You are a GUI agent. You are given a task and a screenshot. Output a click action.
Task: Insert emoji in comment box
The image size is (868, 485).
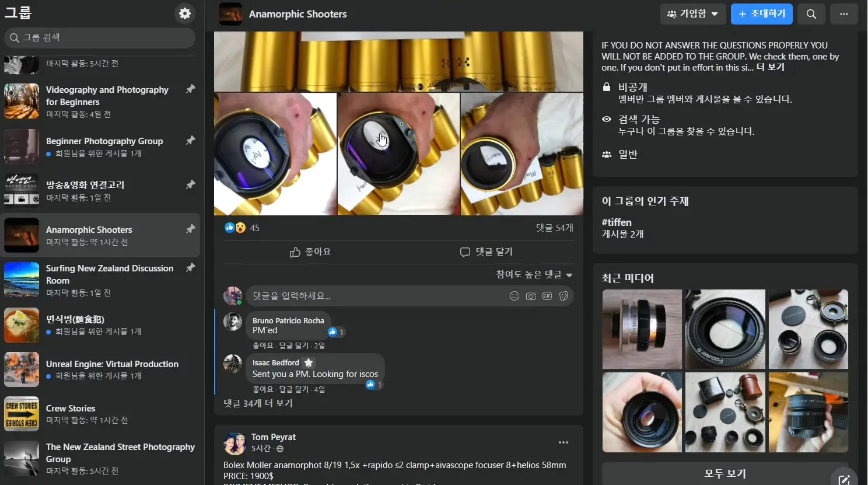click(514, 296)
